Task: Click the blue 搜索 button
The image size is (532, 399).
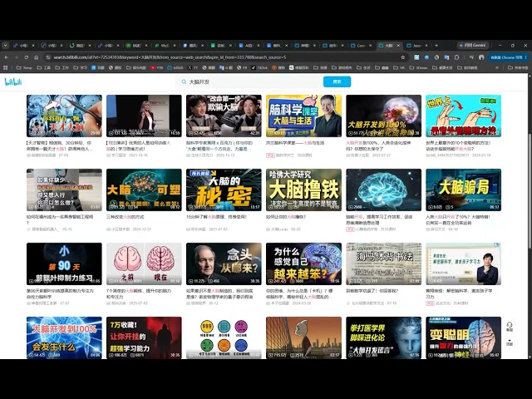Action: pos(337,81)
